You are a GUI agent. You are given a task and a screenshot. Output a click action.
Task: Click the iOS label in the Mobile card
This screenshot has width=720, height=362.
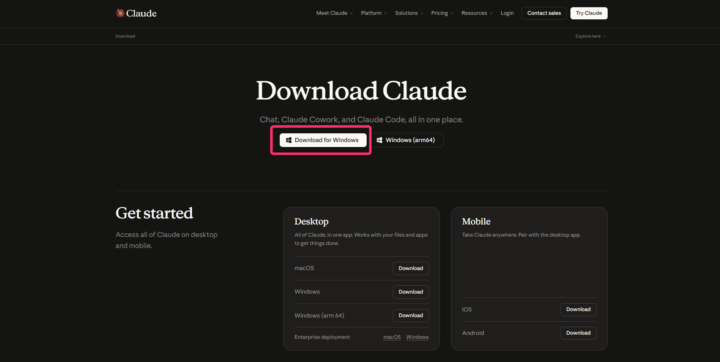[x=467, y=310]
